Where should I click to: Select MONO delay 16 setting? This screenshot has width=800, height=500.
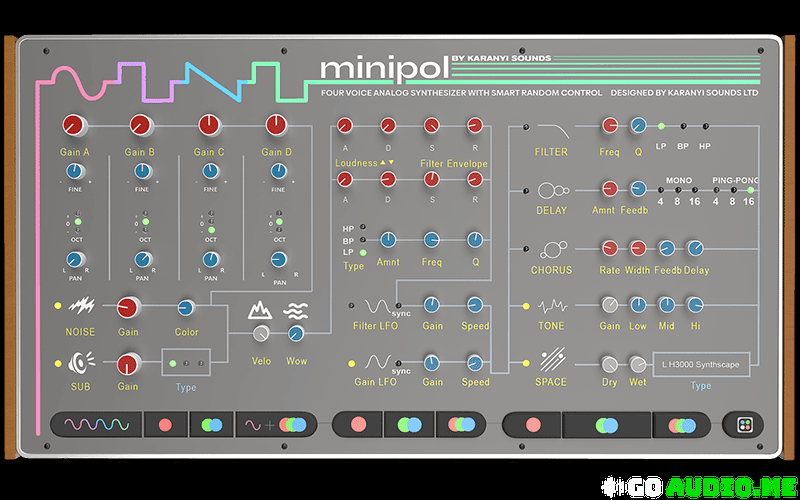[x=695, y=190]
